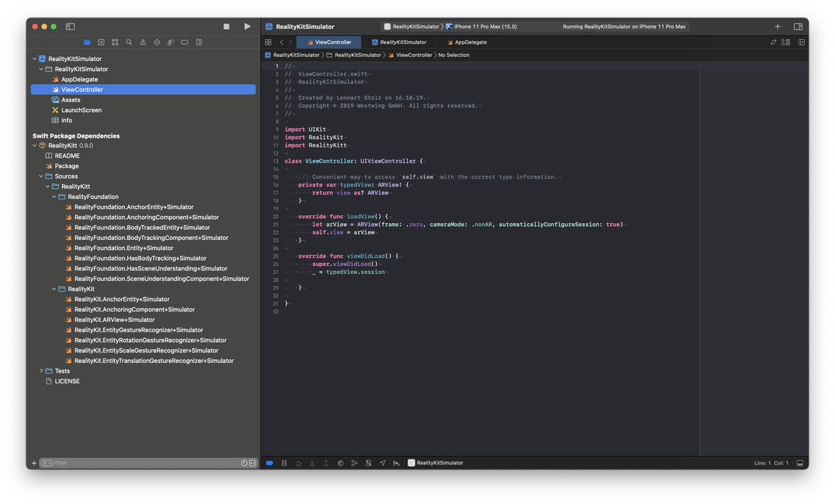Collapse the RealityKitt sources folder
The width and height of the screenshot is (835, 504).
tap(47, 187)
